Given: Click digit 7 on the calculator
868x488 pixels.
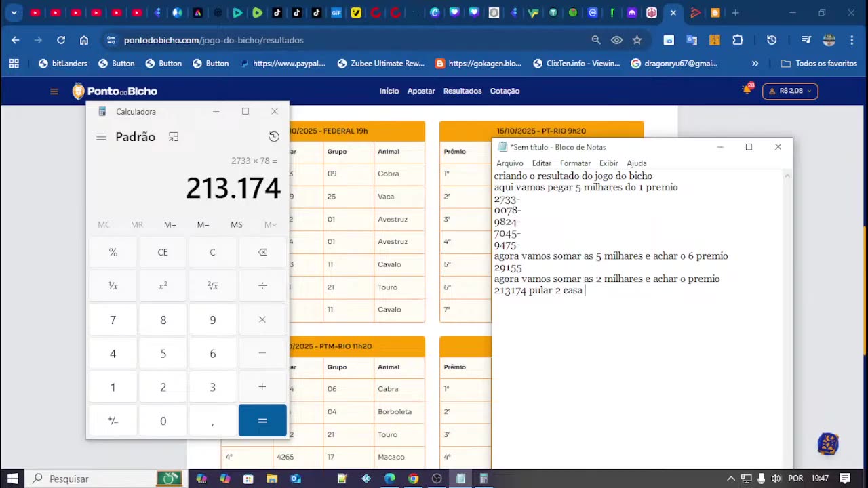Looking at the screenshot, I should [113, 319].
